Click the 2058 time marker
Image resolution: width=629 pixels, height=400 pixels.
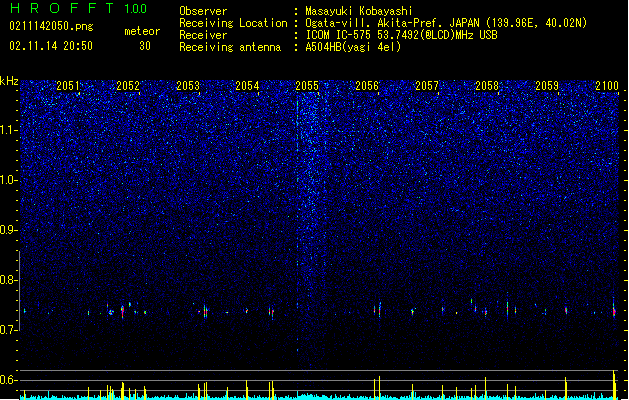[x=487, y=86]
